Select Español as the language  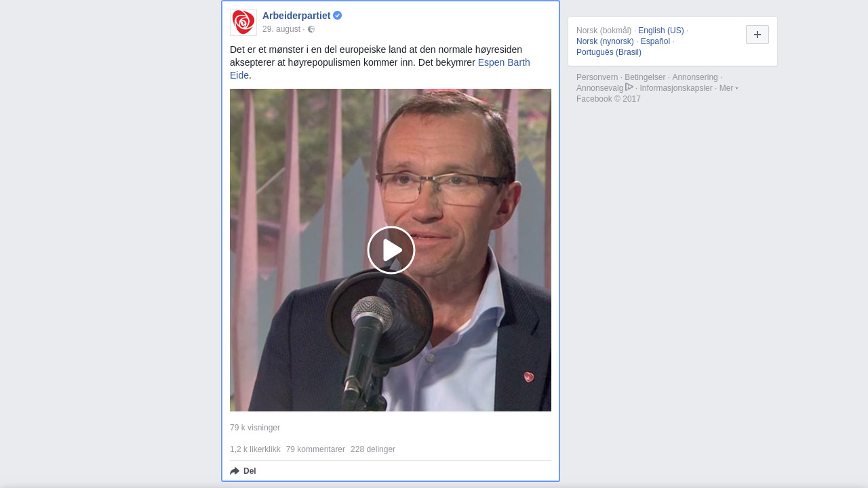655,41
